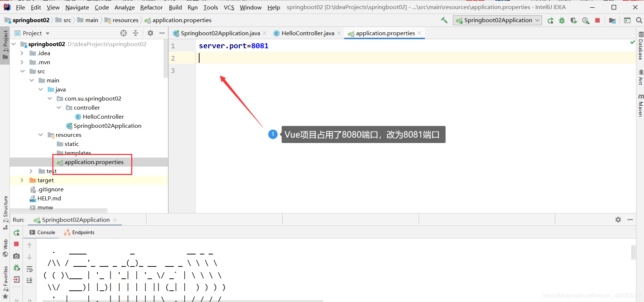Expand the .mvn folder
Image resolution: width=644 pixels, height=302 pixels.
tap(22, 62)
